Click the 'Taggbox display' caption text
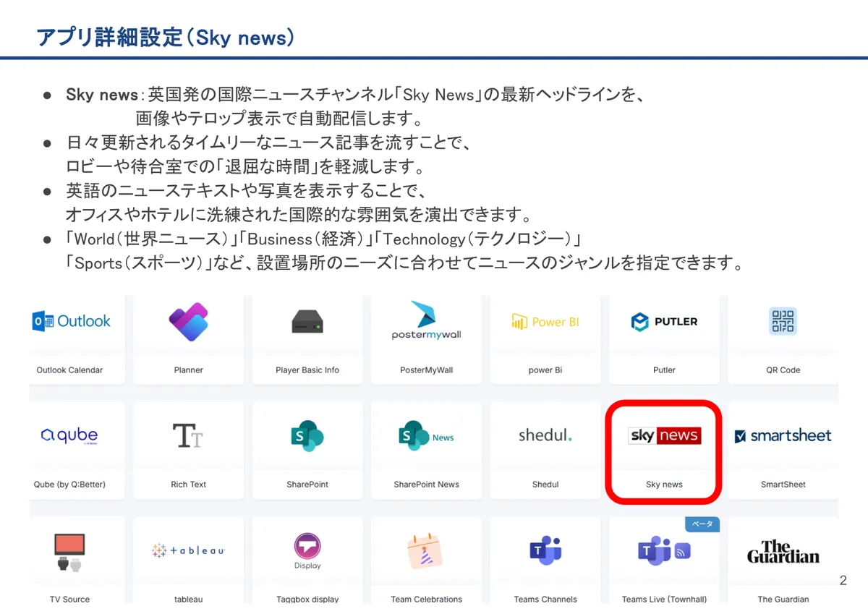The height and width of the screenshot is (614, 868). click(307, 599)
